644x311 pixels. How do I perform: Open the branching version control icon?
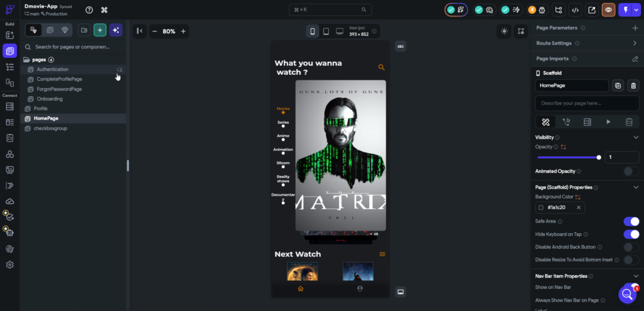(x=558, y=10)
